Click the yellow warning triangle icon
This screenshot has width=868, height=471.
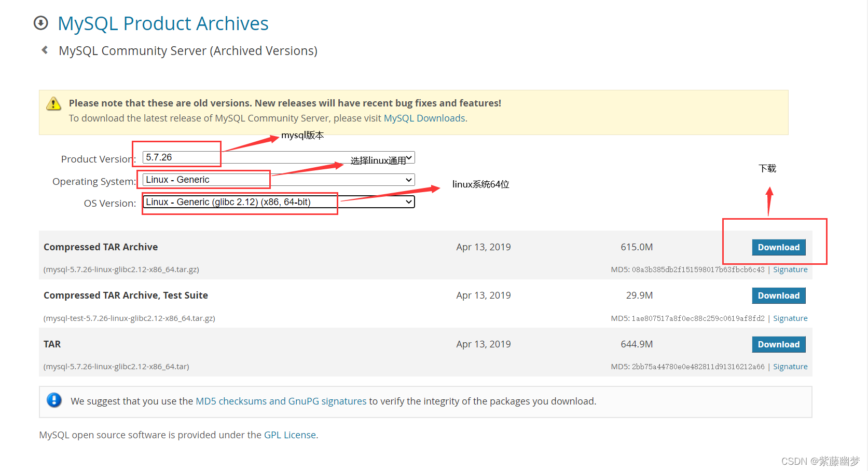pos(53,104)
